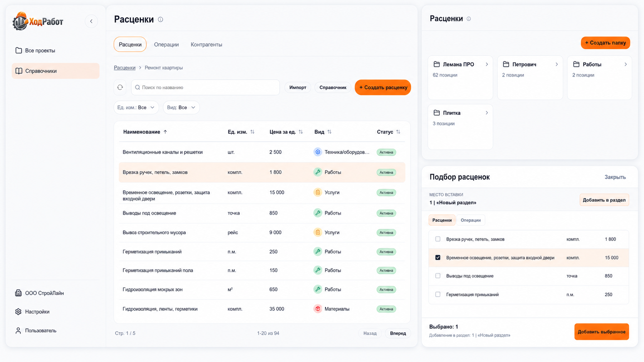Screen dimensions: 644x362
Task: Open the Вид filter dropdown
Action: (181, 107)
